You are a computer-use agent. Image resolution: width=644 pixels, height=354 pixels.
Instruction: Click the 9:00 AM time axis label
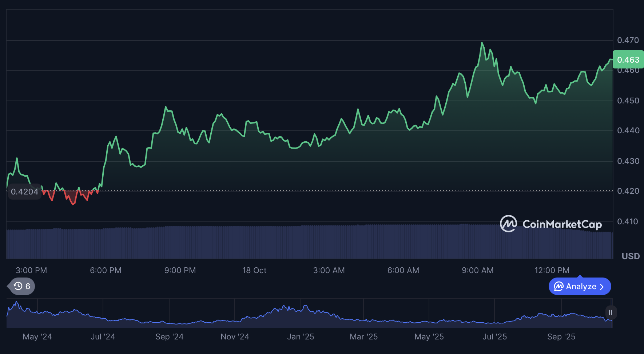477,270
